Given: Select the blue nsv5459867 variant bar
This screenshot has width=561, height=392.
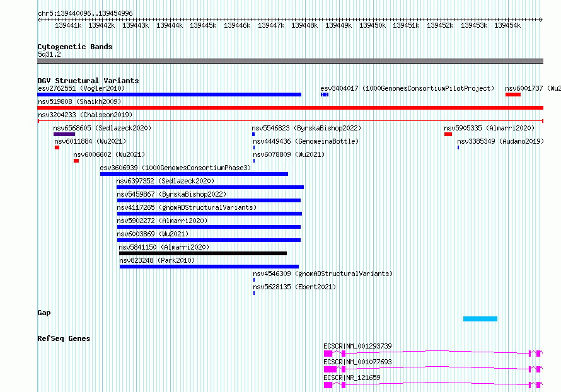Looking at the screenshot, I should click(209, 200).
